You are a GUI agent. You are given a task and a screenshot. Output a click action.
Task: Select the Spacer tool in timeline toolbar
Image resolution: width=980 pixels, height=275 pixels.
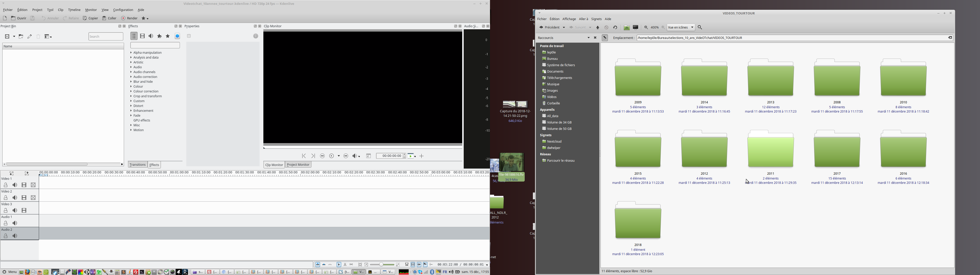[351, 265]
